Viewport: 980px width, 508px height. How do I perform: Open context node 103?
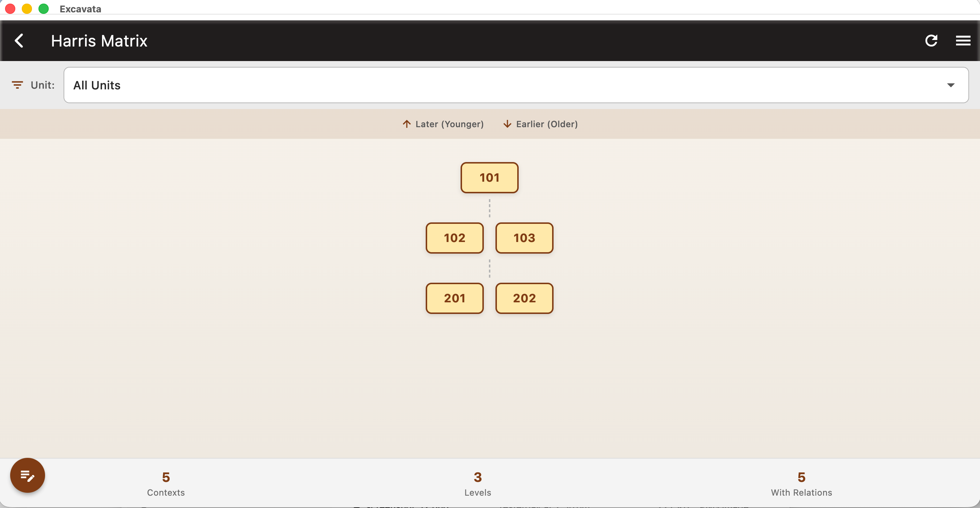pyautogui.click(x=524, y=238)
